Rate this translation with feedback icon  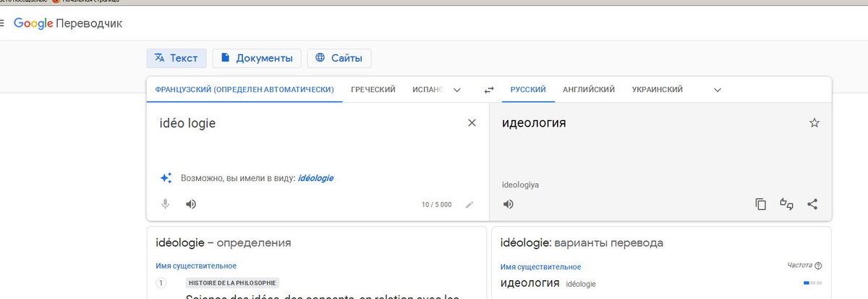(x=786, y=204)
